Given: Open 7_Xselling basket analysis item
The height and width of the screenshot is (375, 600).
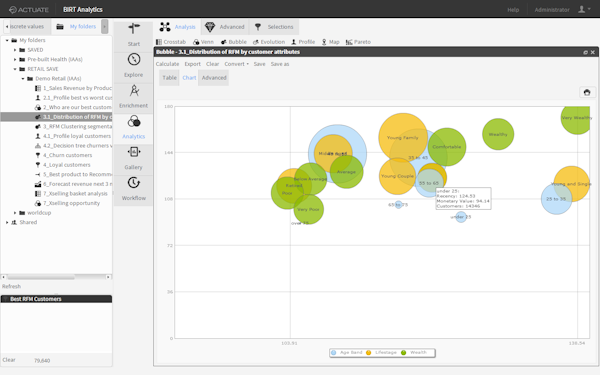Looking at the screenshot, I should pyautogui.click(x=71, y=194).
